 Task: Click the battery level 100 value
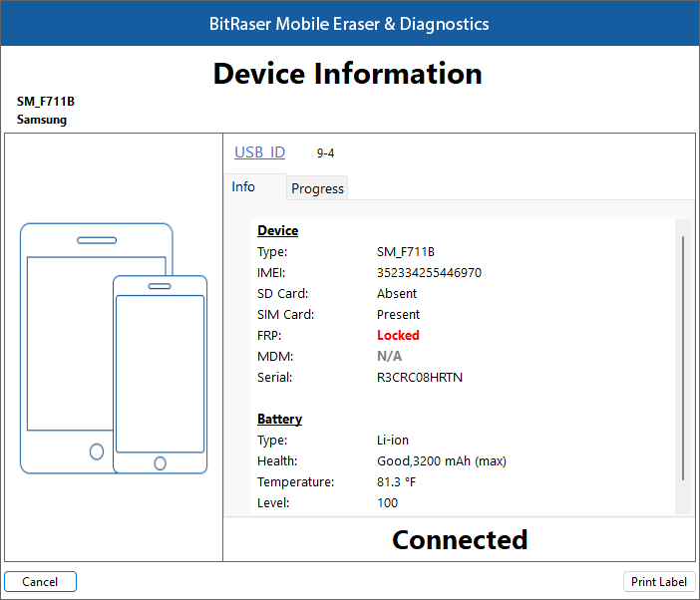click(x=387, y=502)
